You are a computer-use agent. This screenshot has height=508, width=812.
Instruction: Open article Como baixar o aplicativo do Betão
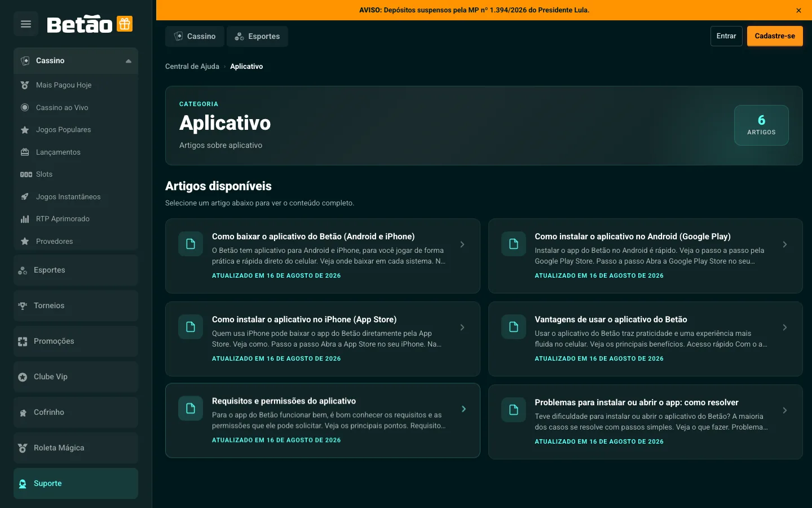click(x=323, y=256)
